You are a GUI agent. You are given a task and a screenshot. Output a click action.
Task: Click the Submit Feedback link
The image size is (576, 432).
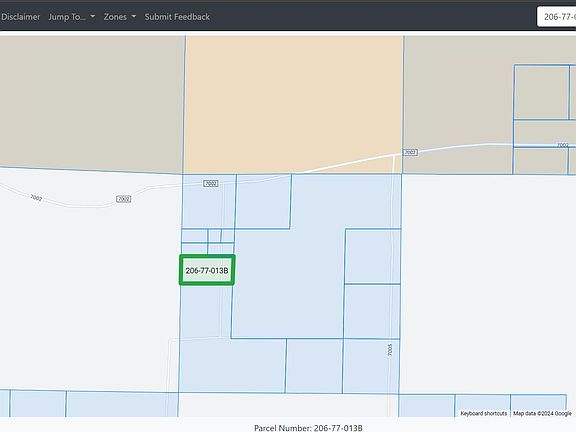pyautogui.click(x=177, y=17)
